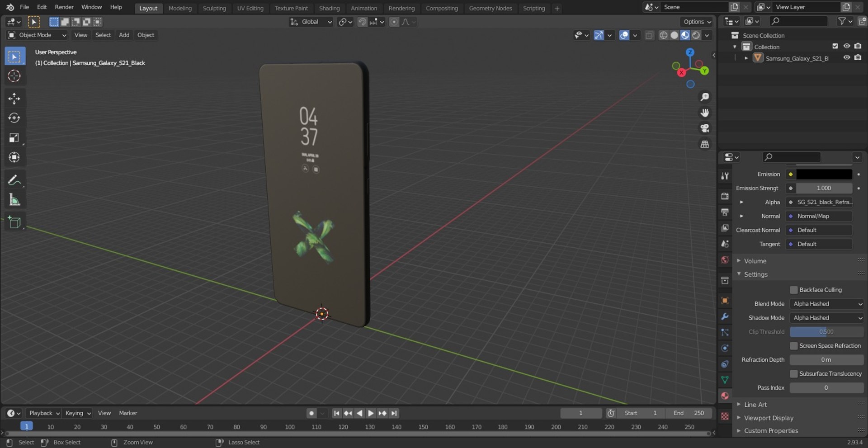Jump to the timeline end frame
This screenshot has height=448, width=868.
(x=394, y=413)
